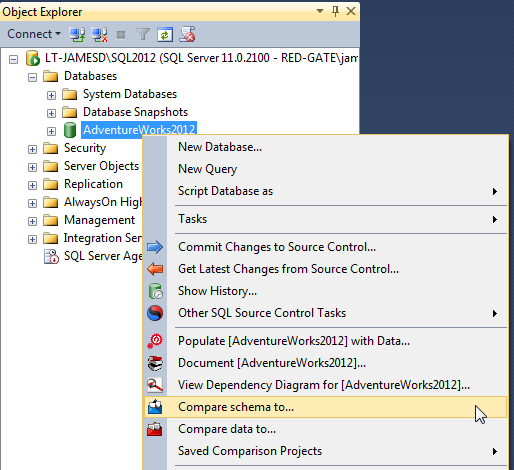Expand the Security folder node
Viewport: 514px width, 470px height.
click(32, 149)
